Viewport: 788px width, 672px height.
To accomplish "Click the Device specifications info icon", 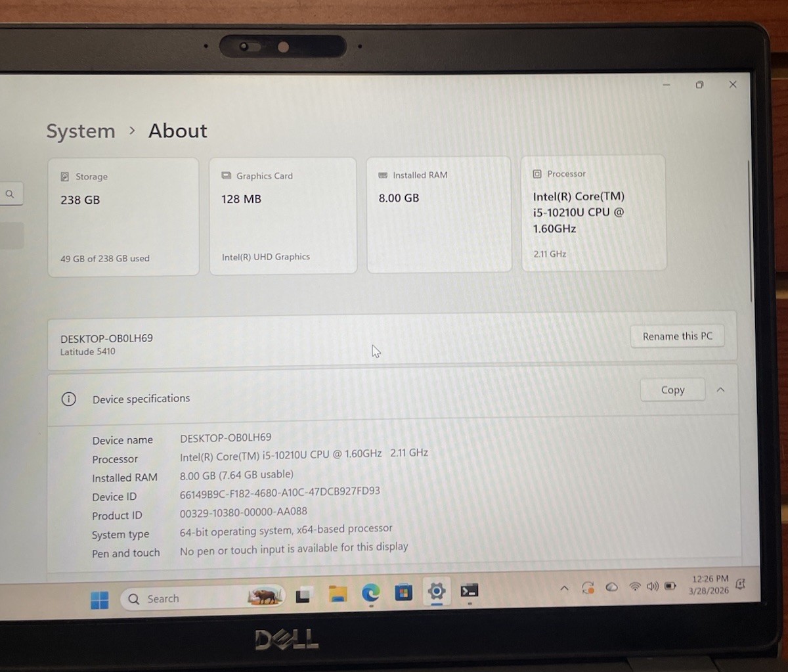I will (68, 399).
